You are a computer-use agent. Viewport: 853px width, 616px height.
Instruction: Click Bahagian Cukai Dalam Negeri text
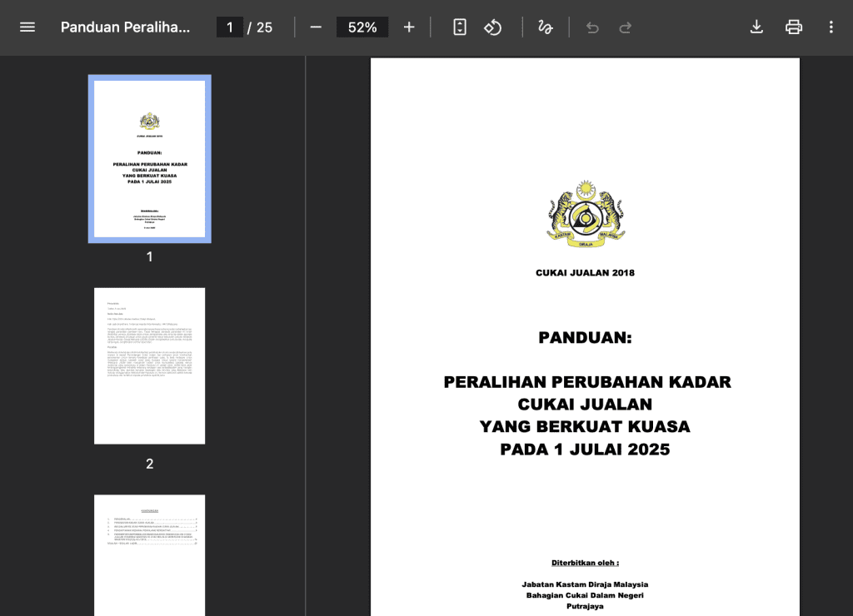tap(585, 595)
